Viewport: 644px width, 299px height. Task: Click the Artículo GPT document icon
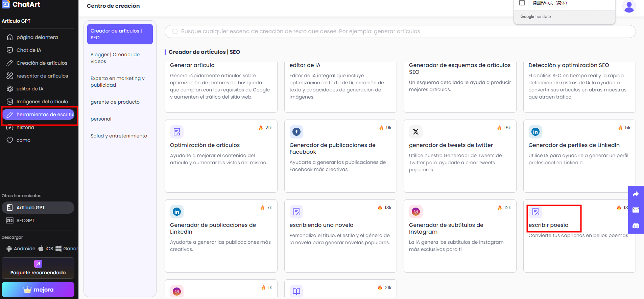(x=10, y=208)
